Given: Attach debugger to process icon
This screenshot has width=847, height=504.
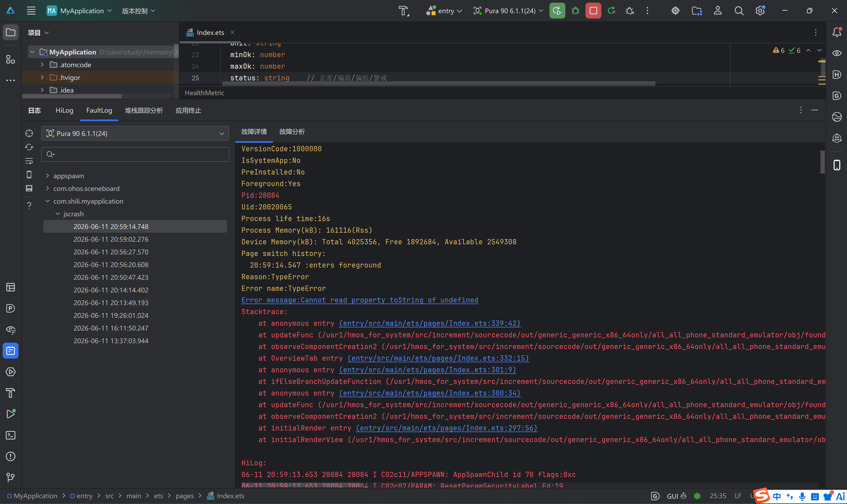Looking at the screenshot, I should click(629, 11).
